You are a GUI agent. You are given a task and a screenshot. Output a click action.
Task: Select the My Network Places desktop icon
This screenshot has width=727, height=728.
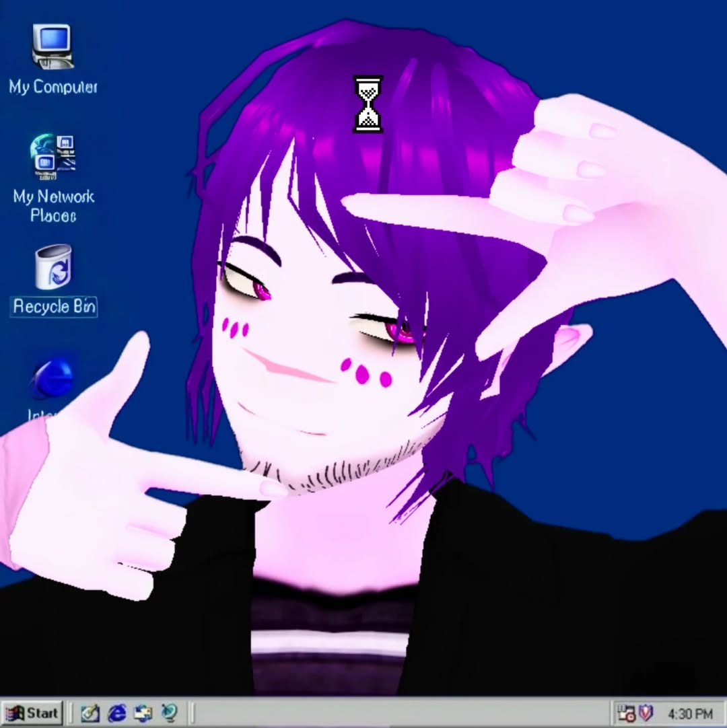pos(53,157)
